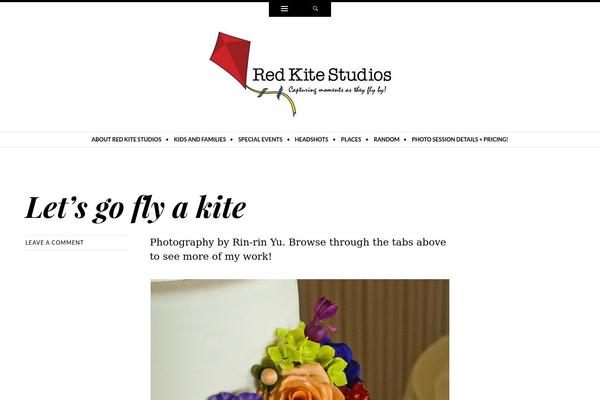
Task: Click the 'Capturing moments as they fly by!' tagline
Action: (x=337, y=90)
